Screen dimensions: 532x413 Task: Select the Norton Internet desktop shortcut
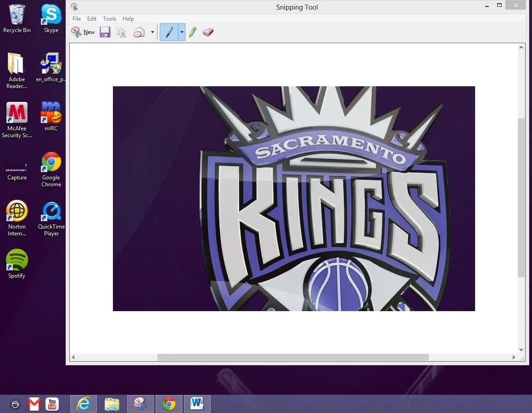(17, 218)
